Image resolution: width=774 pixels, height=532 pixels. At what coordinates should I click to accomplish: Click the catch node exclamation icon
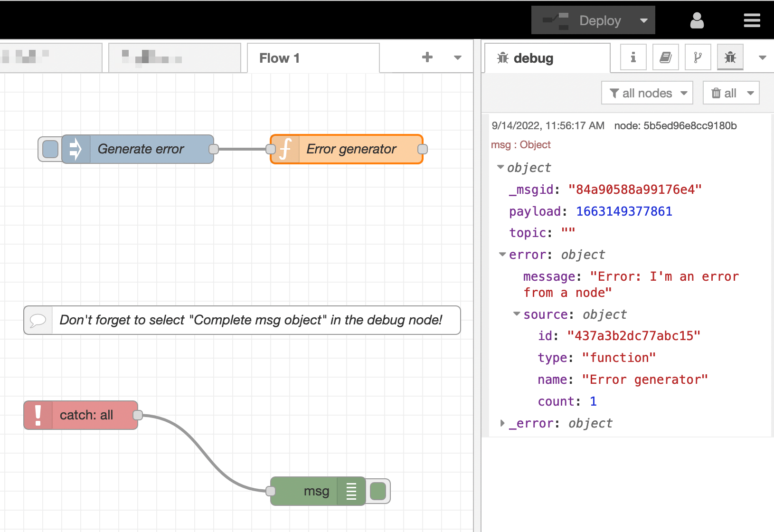38,415
